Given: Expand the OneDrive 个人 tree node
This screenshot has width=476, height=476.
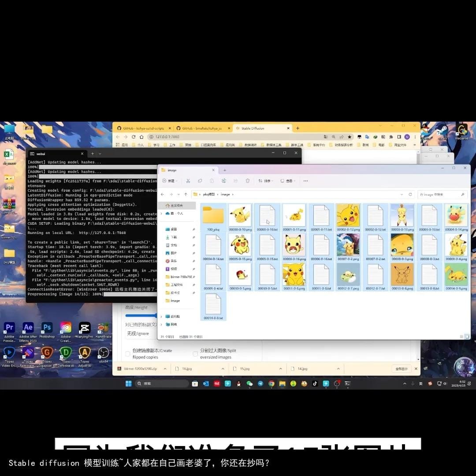Looking at the screenshot, I should click(x=161, y=213).
